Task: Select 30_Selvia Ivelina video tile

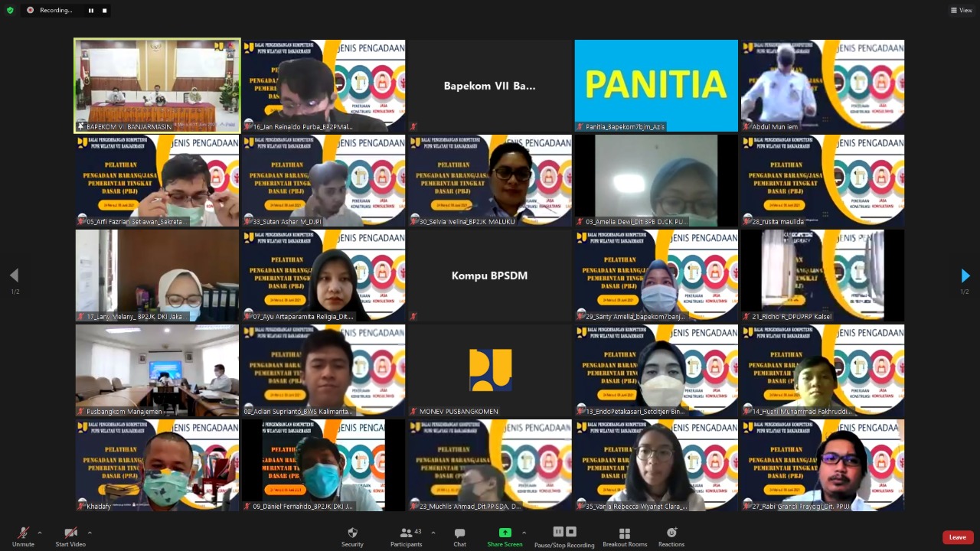Action: [489, 181]
